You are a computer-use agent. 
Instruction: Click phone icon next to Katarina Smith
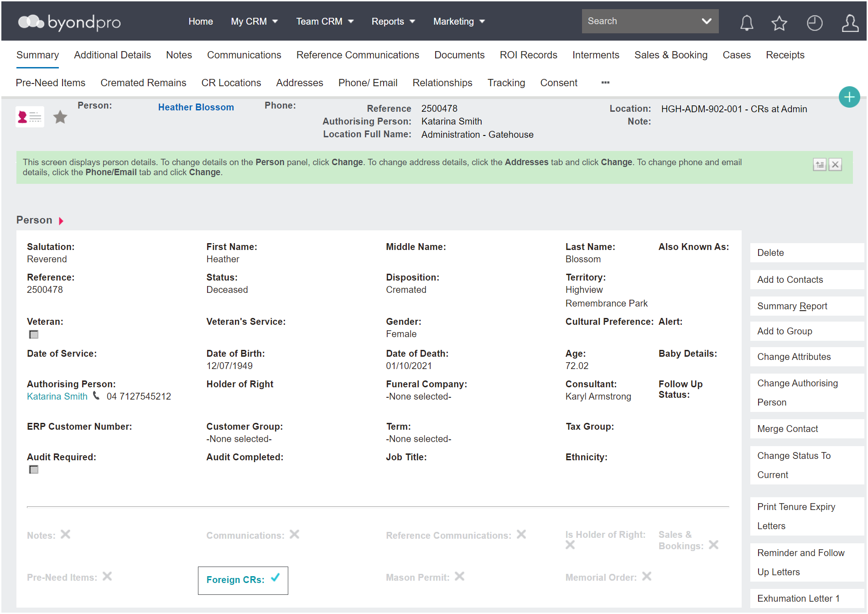point(96,395)
